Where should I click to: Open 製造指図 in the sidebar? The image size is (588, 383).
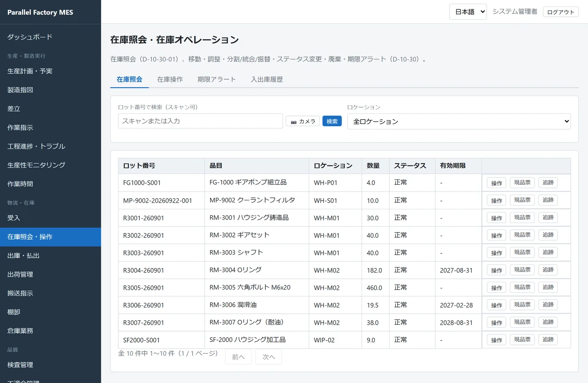pyautogui.click(x=50, y=90)
